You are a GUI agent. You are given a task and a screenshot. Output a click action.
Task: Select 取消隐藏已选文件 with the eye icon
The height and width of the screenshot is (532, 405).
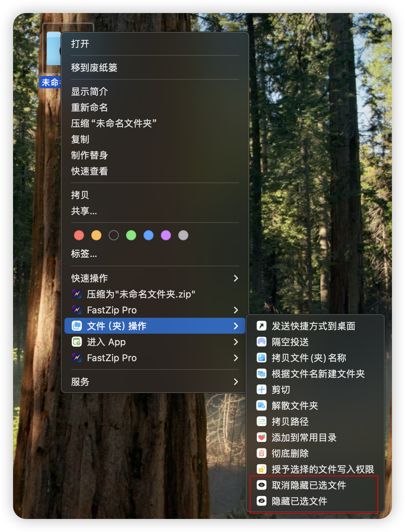click(309, 485)
